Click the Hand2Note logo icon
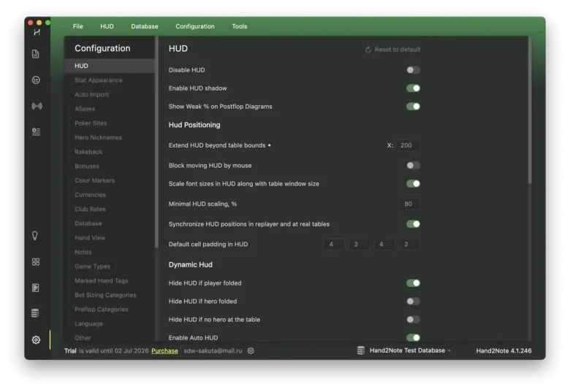Image resolution: width=570 pixels, height=392 pixels. tap(37, 32)
